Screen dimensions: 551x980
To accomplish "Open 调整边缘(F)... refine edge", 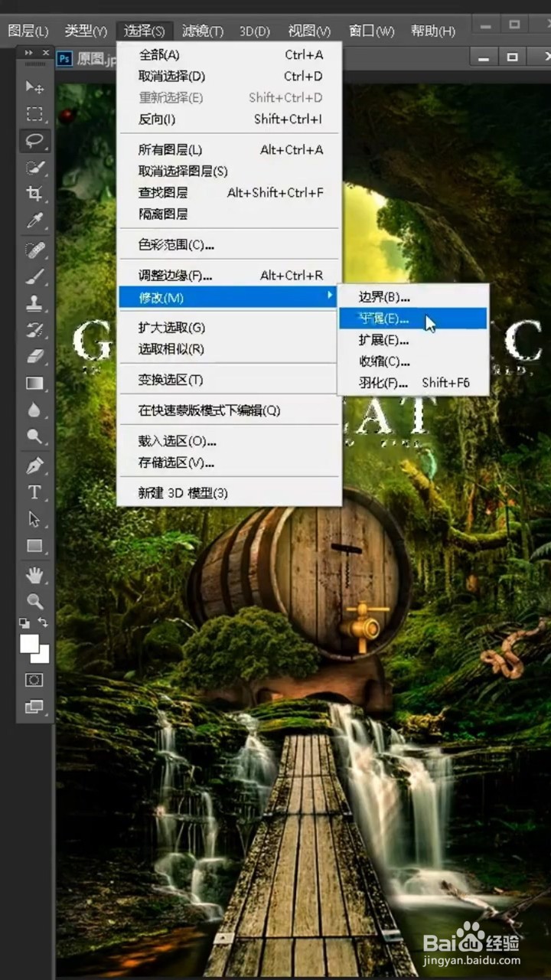I will coord(230,276).
